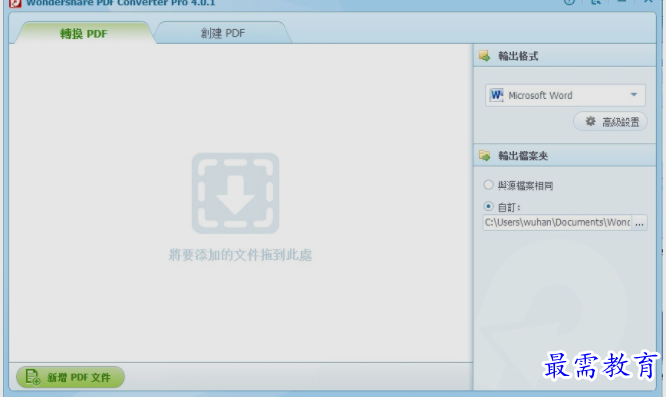Open the 創建 PDF tab
Screen dimensions: 666x397
coord(223,33)
